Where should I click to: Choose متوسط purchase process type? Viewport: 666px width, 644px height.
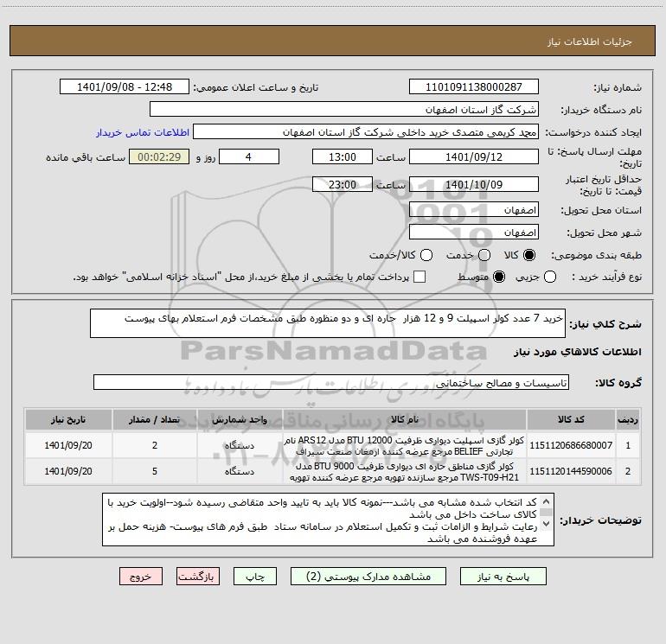point(499,277)
